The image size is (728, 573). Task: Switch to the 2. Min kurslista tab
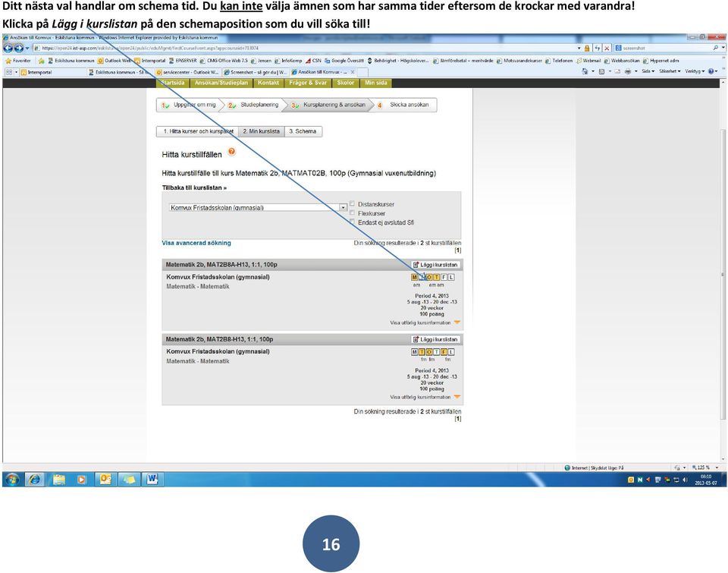tap(261, 131)
